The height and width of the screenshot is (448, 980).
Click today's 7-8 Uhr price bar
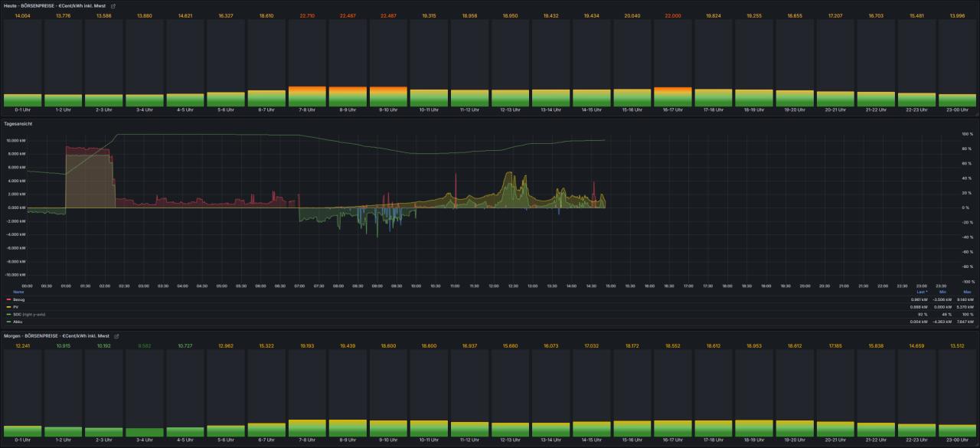(308, 96)
